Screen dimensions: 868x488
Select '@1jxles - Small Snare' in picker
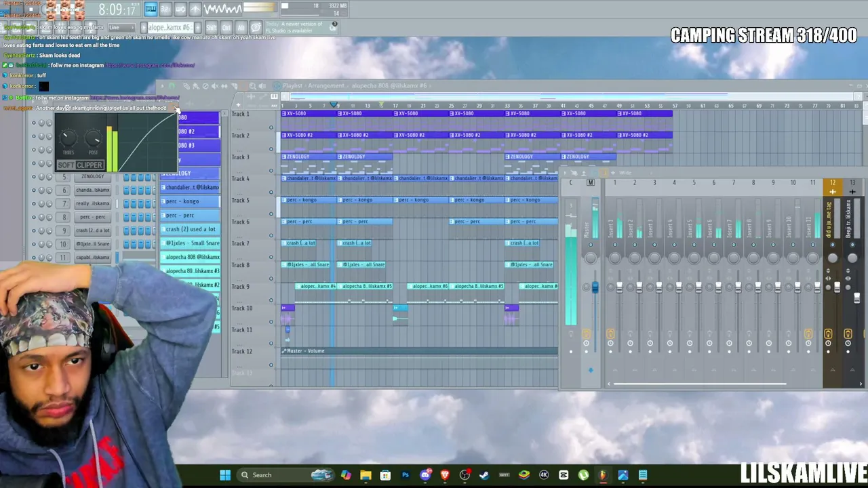coord(191,243)
